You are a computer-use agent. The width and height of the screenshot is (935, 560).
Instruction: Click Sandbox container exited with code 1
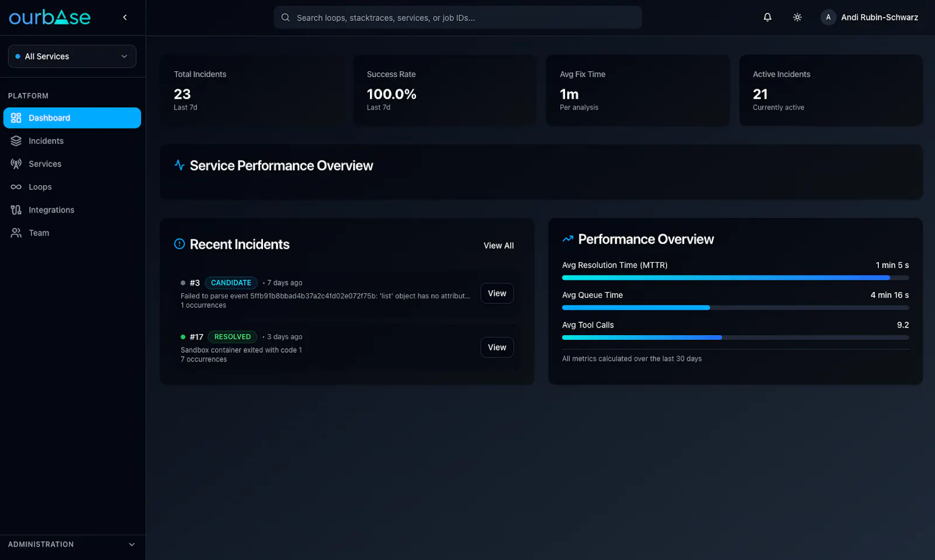pyautogui.click(x=241, y=350)
